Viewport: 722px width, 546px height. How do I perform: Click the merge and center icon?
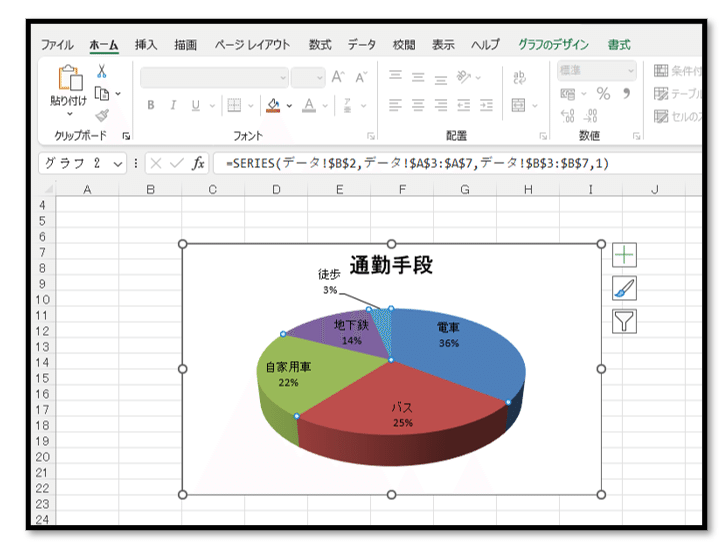coord(518,105)
